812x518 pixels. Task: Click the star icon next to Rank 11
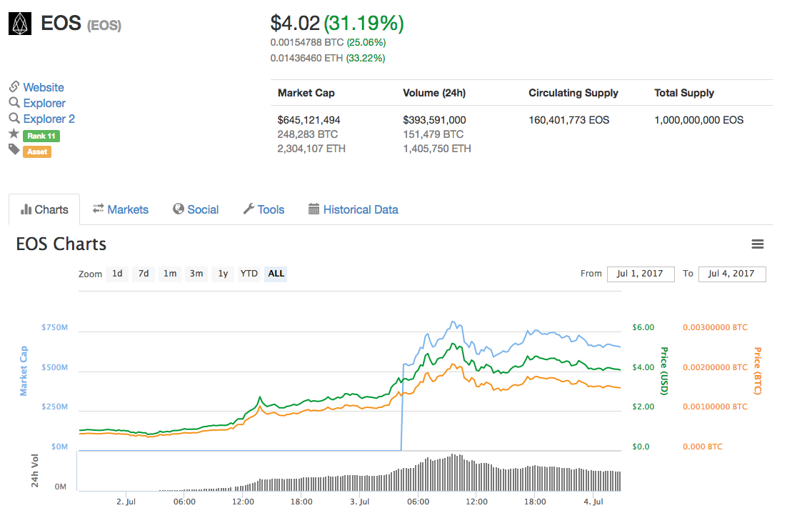pyautogui.click(x=14, y=134)
